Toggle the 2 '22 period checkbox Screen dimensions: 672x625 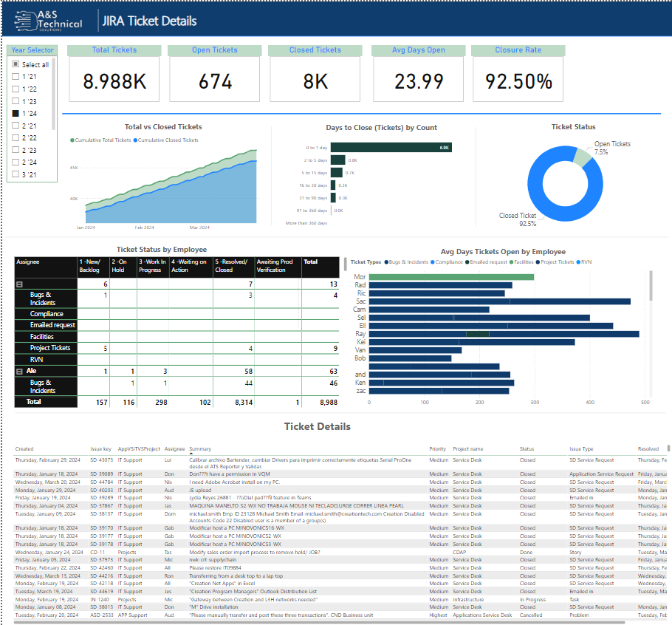tap(16, 137)
